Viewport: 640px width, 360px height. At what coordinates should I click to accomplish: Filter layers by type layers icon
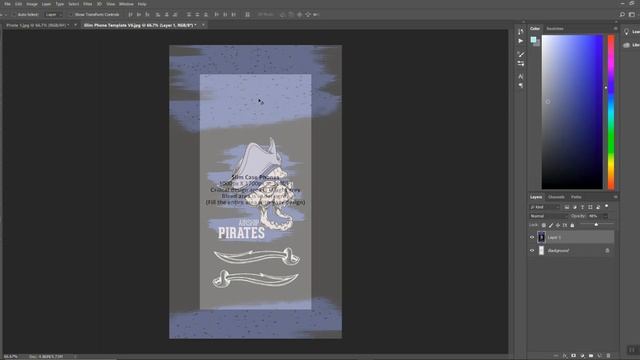pos(582,207)
